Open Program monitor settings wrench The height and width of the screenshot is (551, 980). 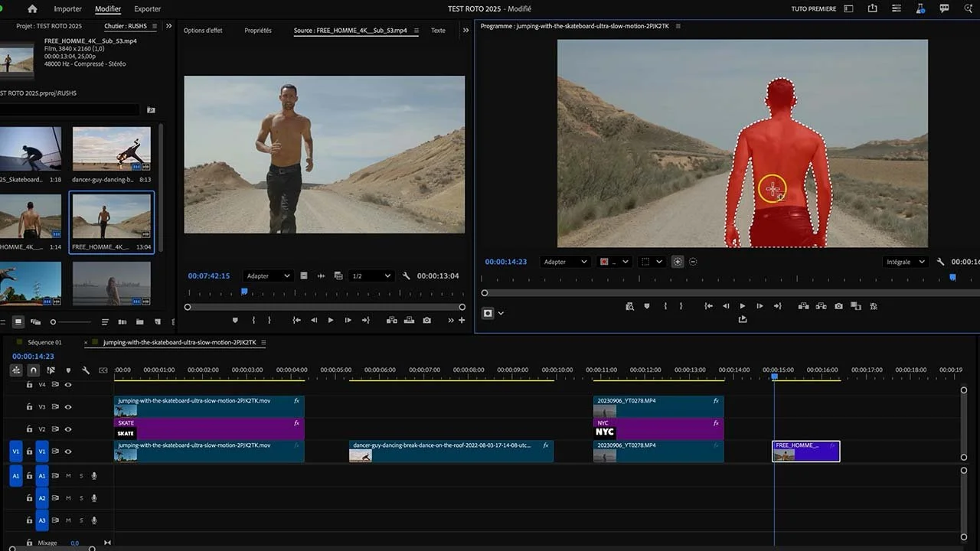pos(941,262)
